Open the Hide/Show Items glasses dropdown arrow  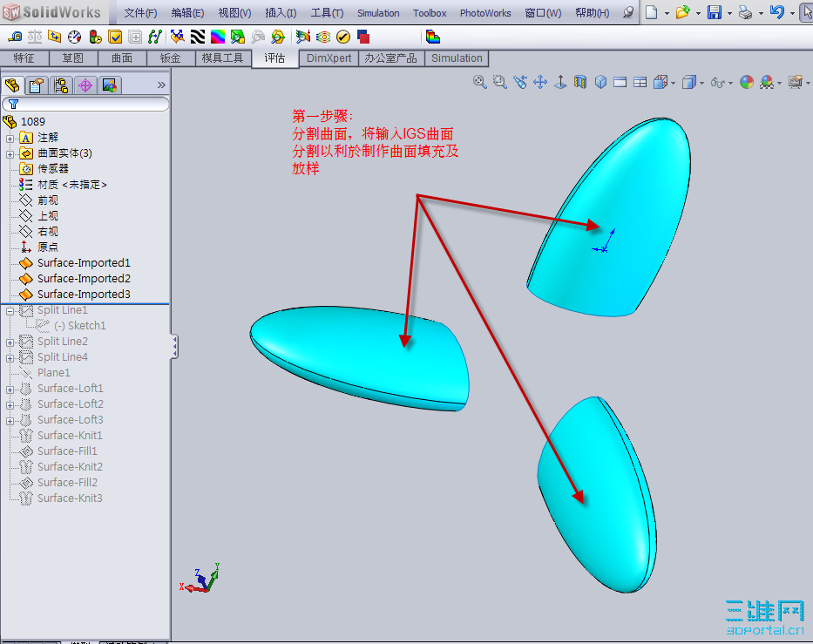pyautogui.click(x=730, y=83)
